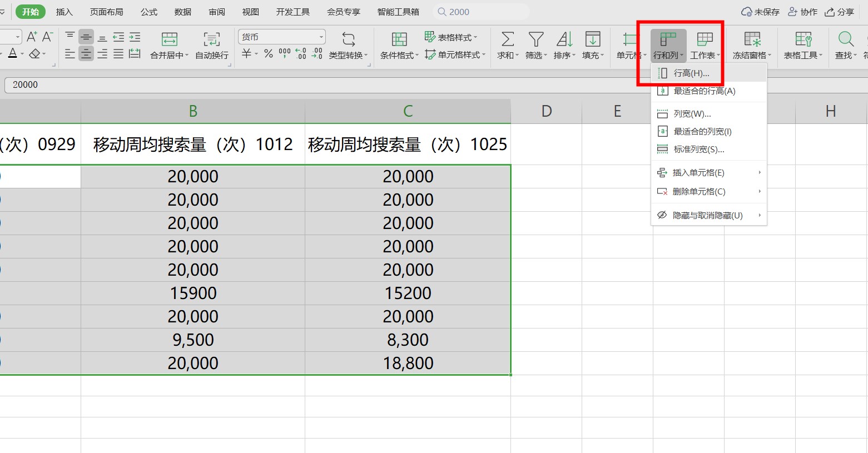This screenshot has height=453, width=868.
Task: Click the percent style icon
Action: 268,54
